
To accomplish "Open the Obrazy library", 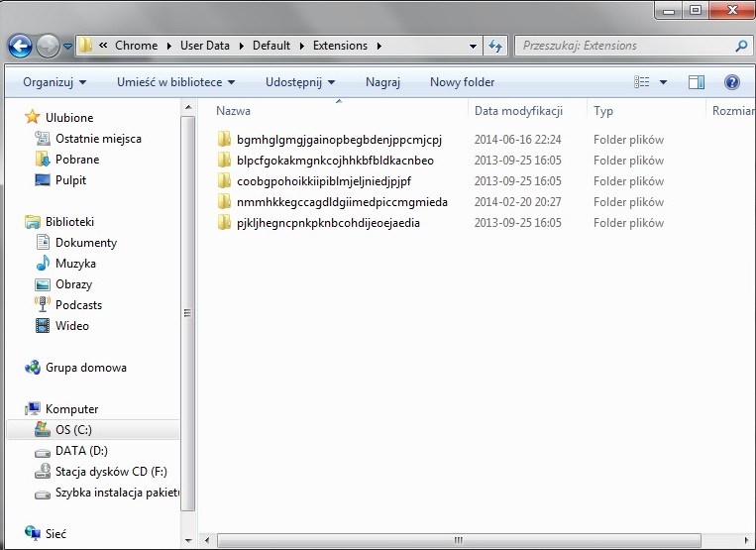I will pos(73,284).
